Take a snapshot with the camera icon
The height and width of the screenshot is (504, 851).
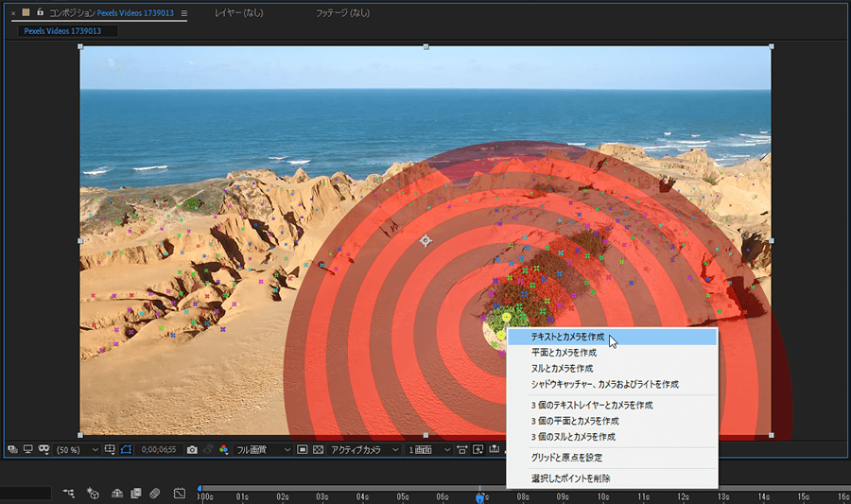click(x=192, y=450)
